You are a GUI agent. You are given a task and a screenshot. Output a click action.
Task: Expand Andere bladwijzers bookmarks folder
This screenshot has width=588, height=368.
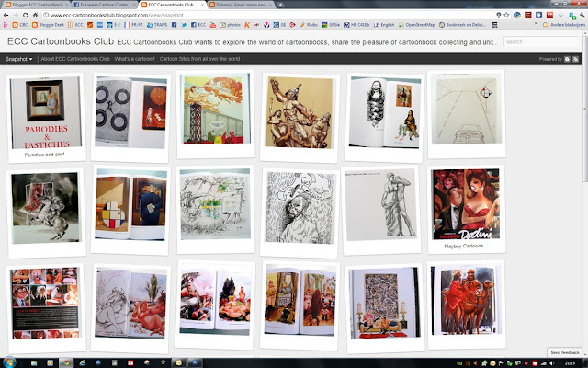point(563,25)
